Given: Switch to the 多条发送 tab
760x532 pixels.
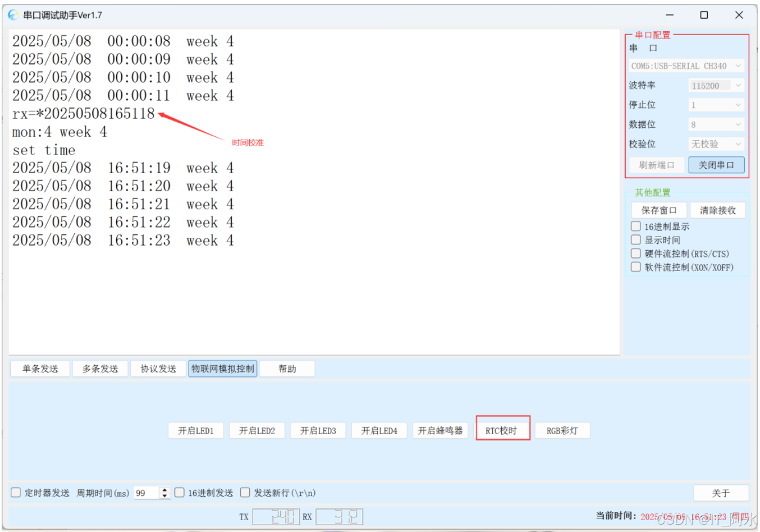Looking at the screenshot, I should pyautogui.click(x=100, y=369).
